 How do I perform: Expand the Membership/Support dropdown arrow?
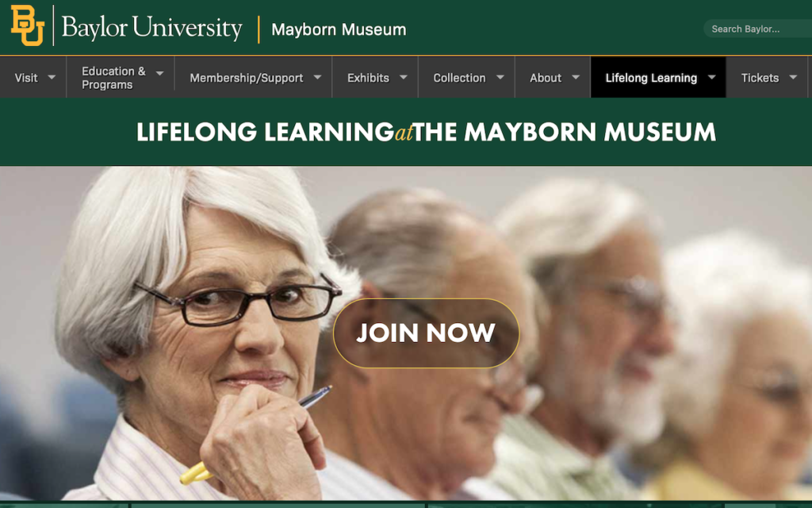(x=317, y=77)
